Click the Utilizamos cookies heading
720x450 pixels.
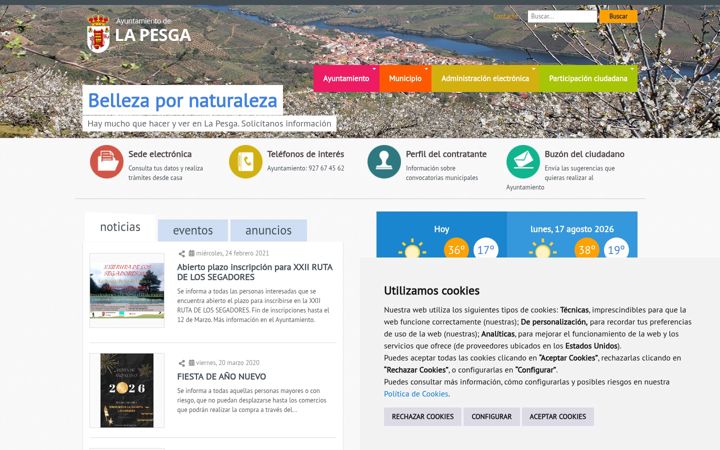coord(432,291)
